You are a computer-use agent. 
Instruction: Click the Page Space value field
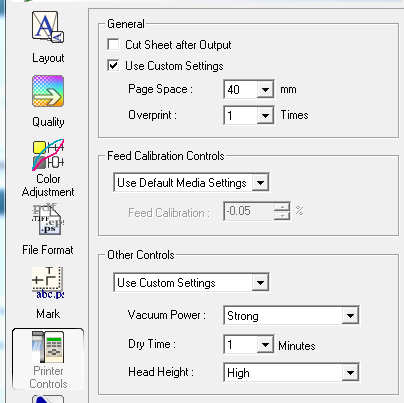[241, 89]
